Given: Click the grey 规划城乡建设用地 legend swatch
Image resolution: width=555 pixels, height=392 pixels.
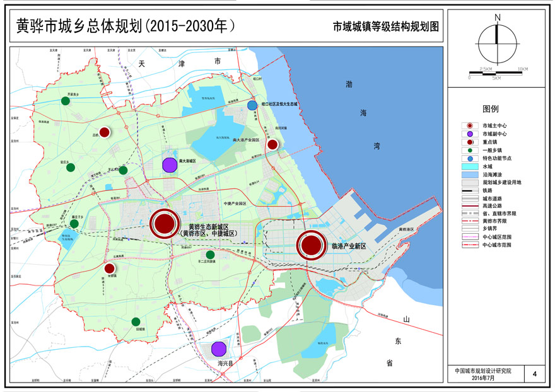Looking at the screenshot, I should coord(470,183).
